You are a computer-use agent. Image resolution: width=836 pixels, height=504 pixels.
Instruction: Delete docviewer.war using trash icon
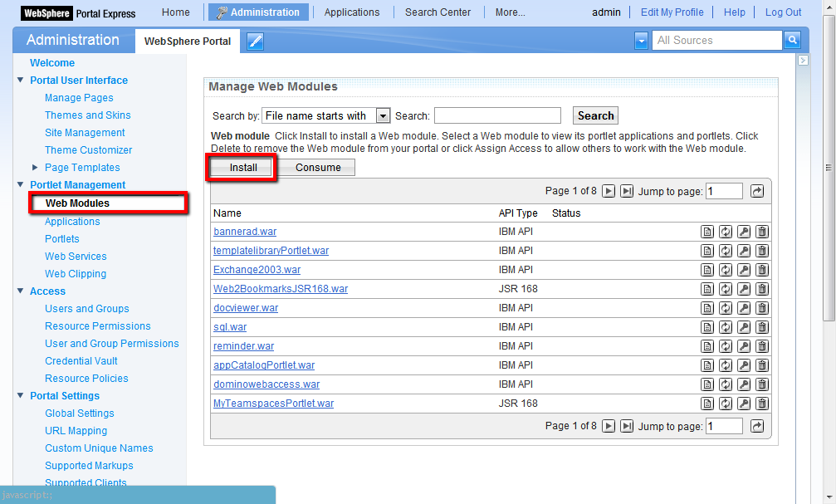tap(762, 308)
